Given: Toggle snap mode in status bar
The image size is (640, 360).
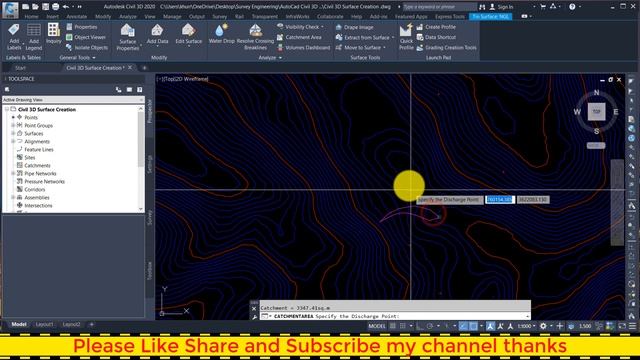Looking at the screenshot, I should point(403,326).
